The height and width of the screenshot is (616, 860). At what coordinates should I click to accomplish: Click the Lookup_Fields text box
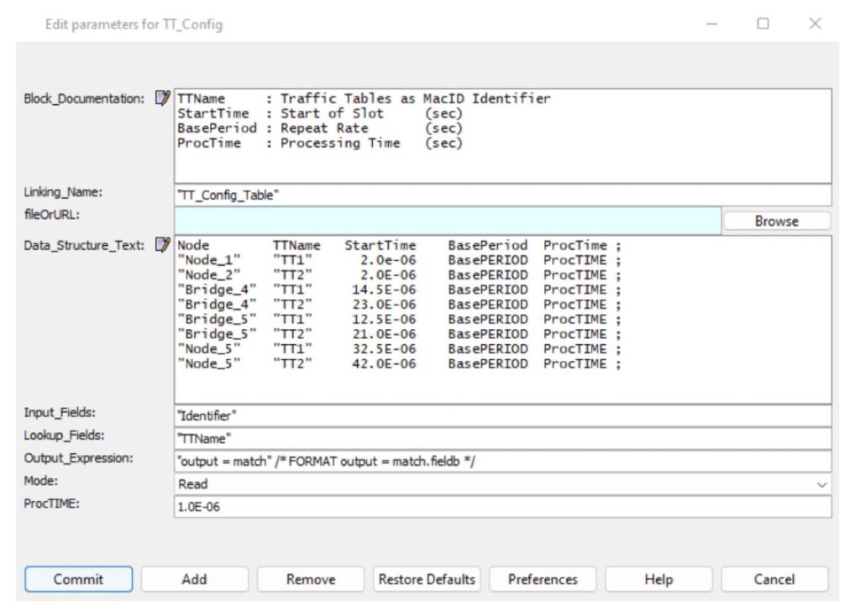502,438
